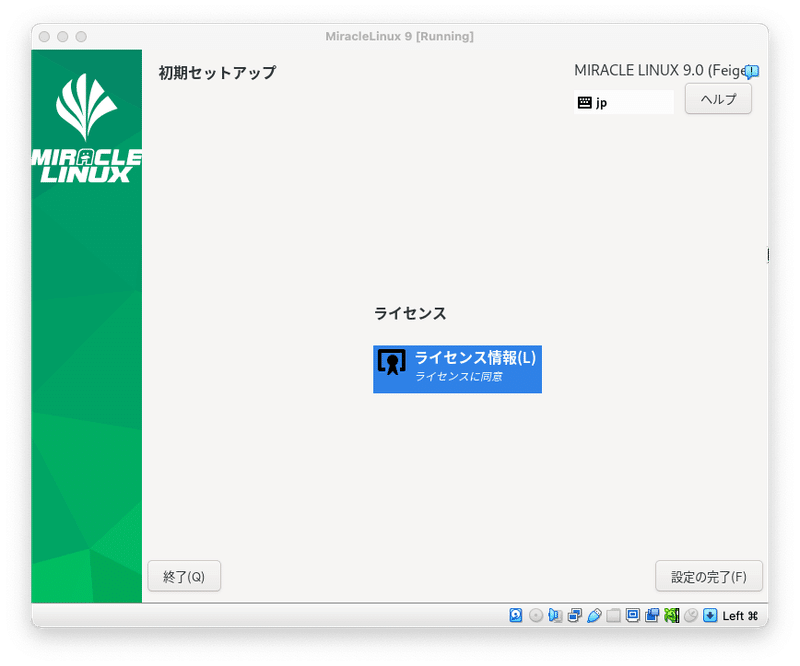The image size is (800, 666).
Task: Click the network adapters icon in status bar
Action: pos(574,615)
